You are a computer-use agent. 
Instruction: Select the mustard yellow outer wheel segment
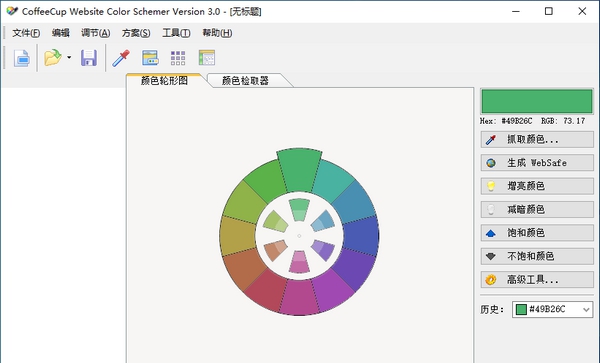point(237,236)
